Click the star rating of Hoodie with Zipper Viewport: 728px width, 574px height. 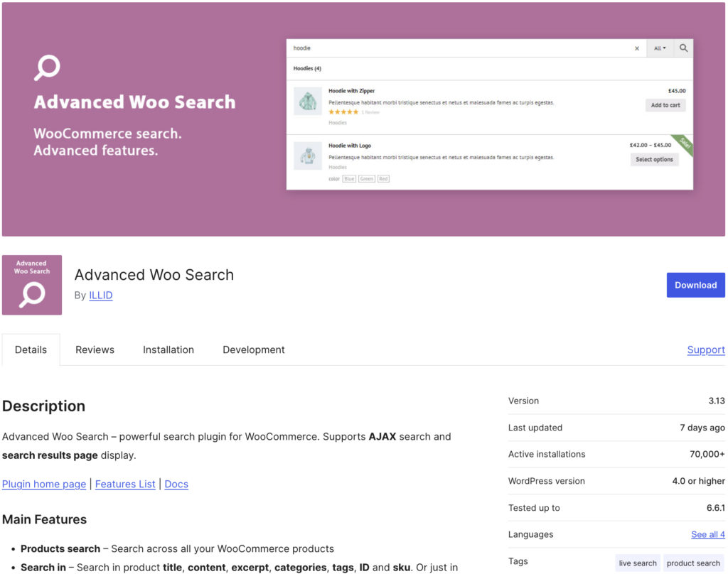[343, 112]
